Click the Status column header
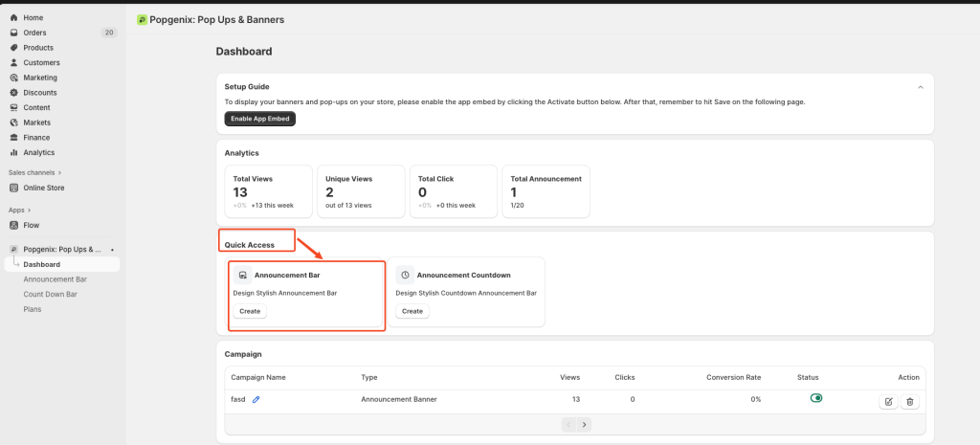The height and width of the screenshot is (445, 980). 808,377
